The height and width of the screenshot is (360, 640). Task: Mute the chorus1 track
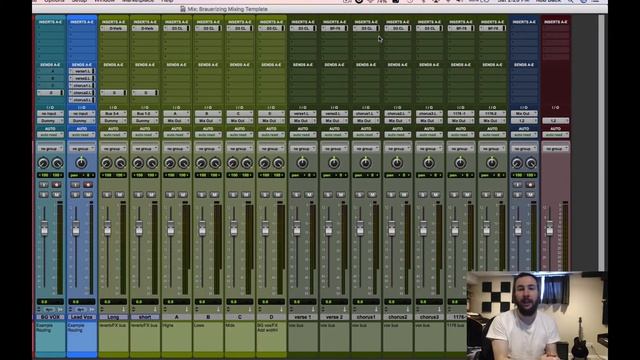373,195
